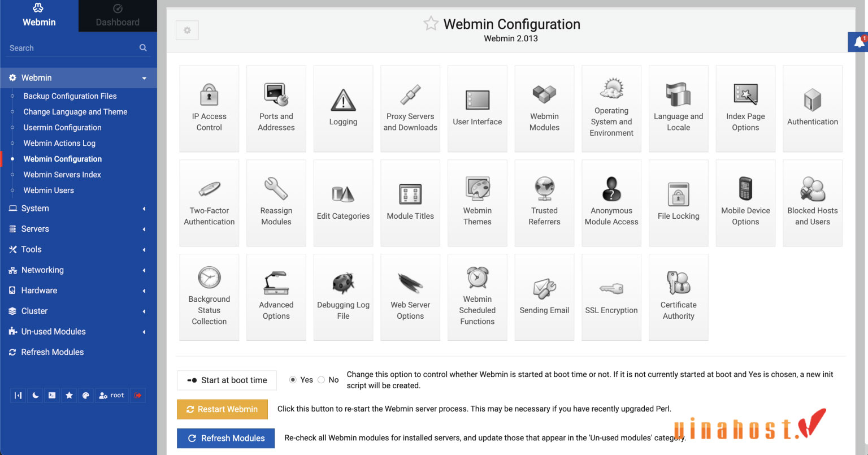Open the Module Titles icon
This screenshot has width=868, height=455.
pos(410,203)
